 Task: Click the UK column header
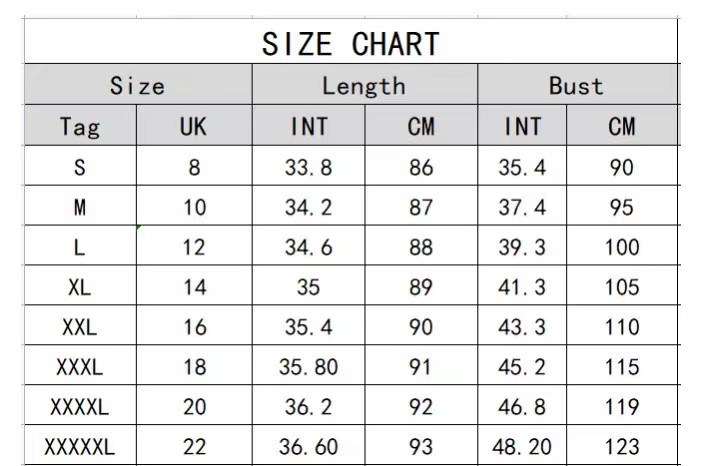194,127
